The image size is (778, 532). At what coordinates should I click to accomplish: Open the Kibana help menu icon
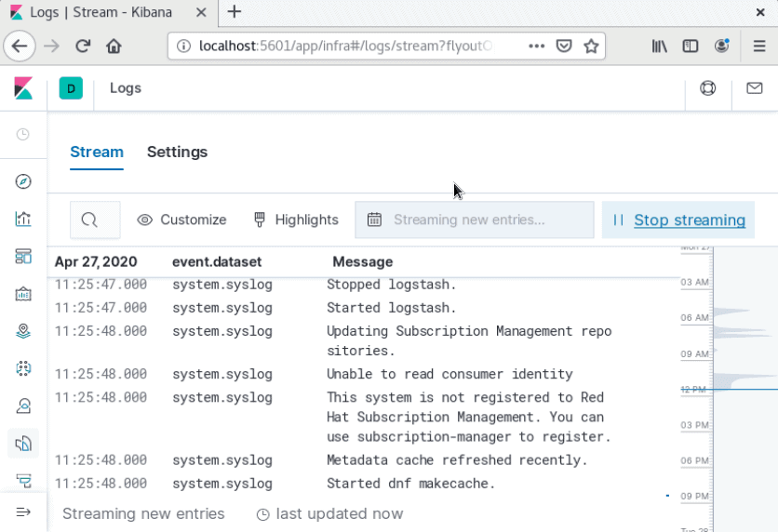point(707,88)
